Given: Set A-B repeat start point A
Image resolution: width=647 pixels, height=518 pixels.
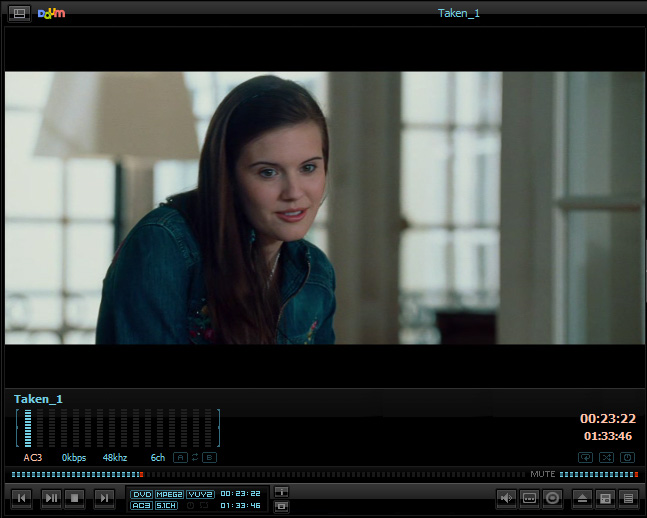Looking at the screenshot, I should 180,457.
